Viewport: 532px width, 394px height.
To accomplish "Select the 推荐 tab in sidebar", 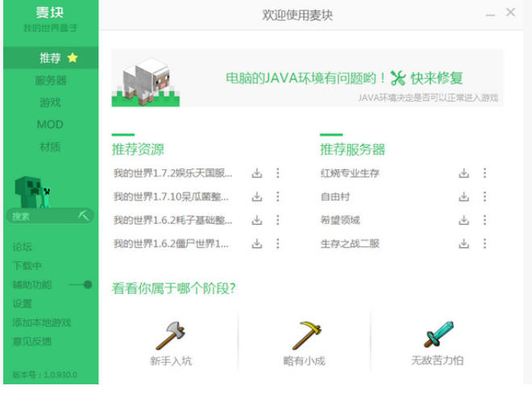I will [x=51, y=58].
